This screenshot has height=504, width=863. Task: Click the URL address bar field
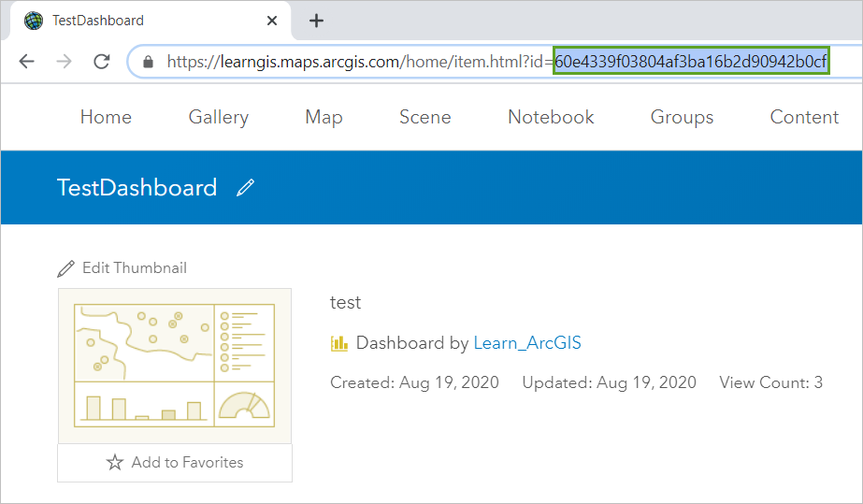click(495, 62)
